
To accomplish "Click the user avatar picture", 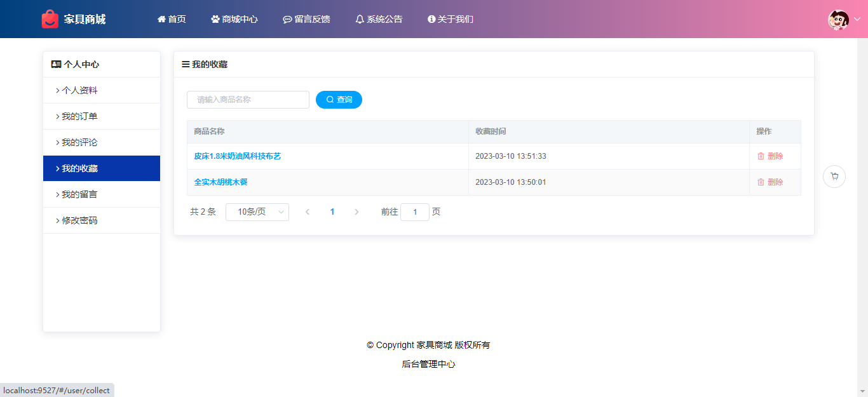I will [838, 20].
